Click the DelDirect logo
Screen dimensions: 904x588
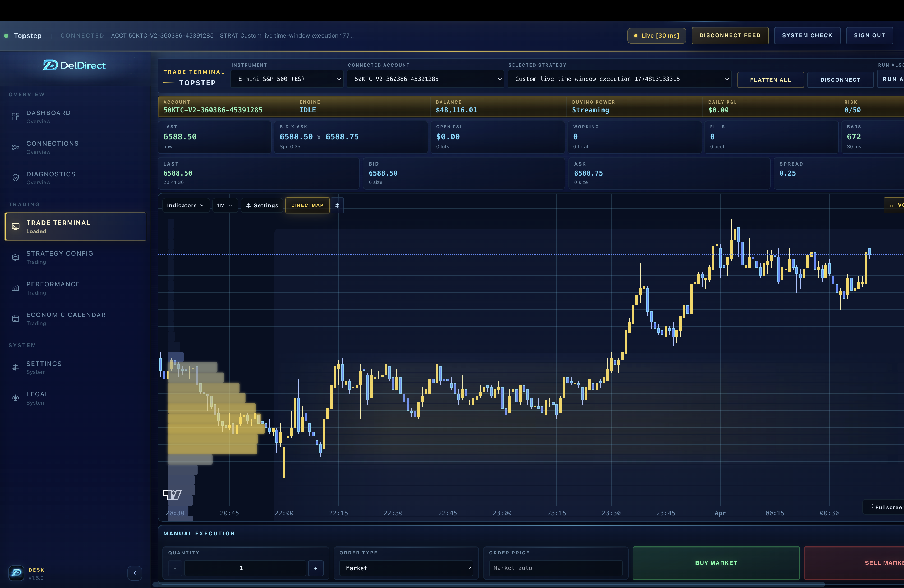pos(74,65)
